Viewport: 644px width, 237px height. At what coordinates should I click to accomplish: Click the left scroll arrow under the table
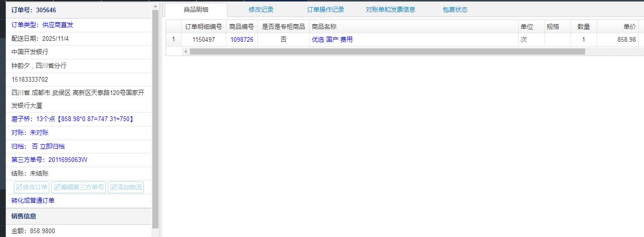[x=186, y=51]
